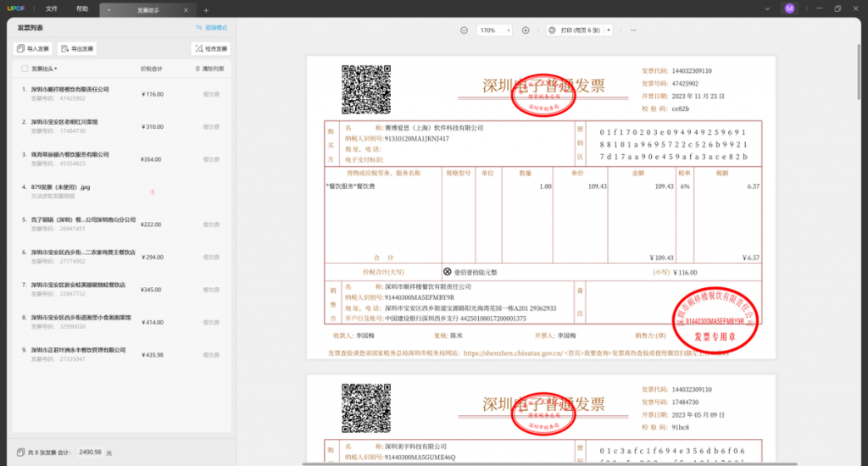This screenshot has width=868, height=466.
Task: Click 清除列表 with trash icon
Action: (x=210, y=69)
